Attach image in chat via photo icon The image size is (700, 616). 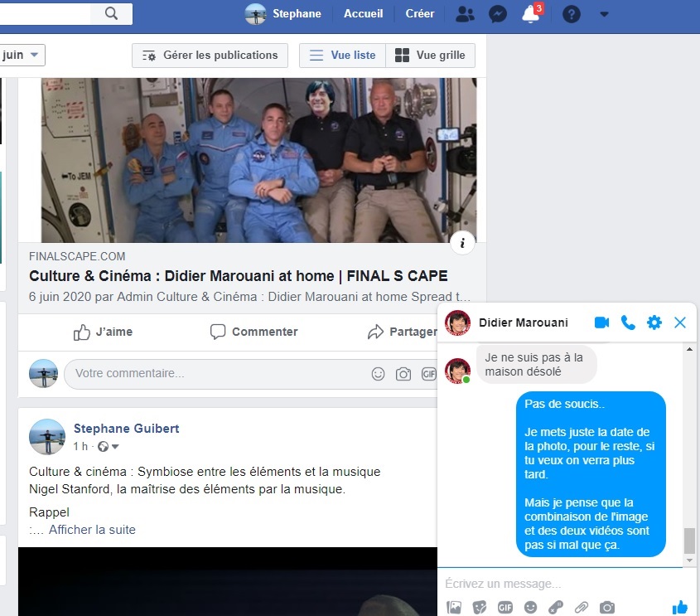454,608
